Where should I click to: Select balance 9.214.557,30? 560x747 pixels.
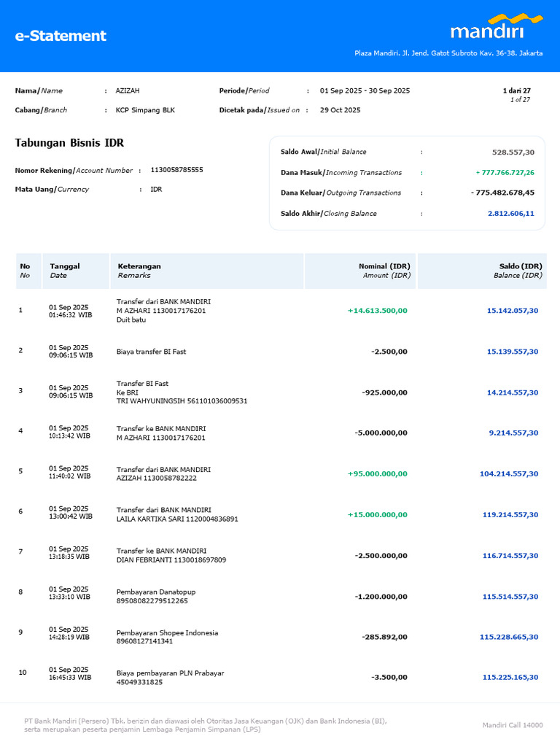513,433
